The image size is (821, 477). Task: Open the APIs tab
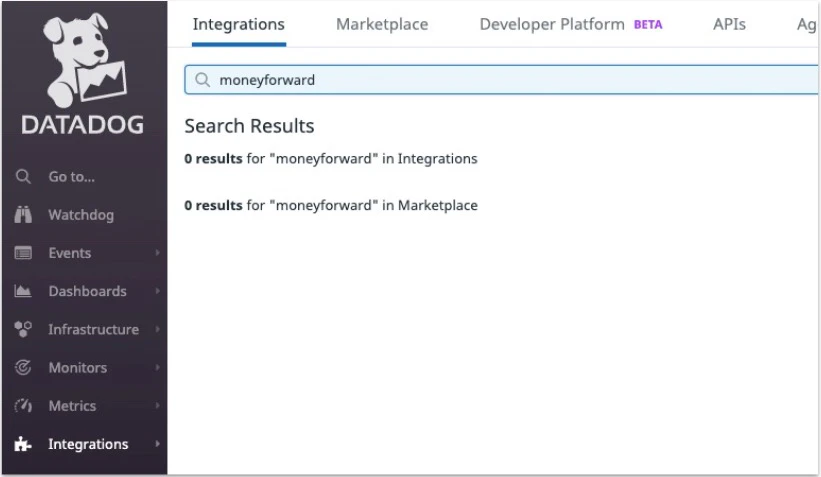coord(729,25)
